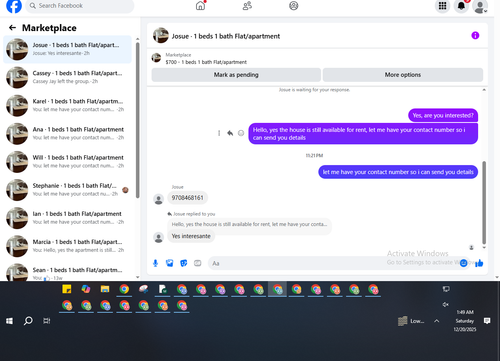Click the taskbar clock showing 1:49 AM

[465, 321]
